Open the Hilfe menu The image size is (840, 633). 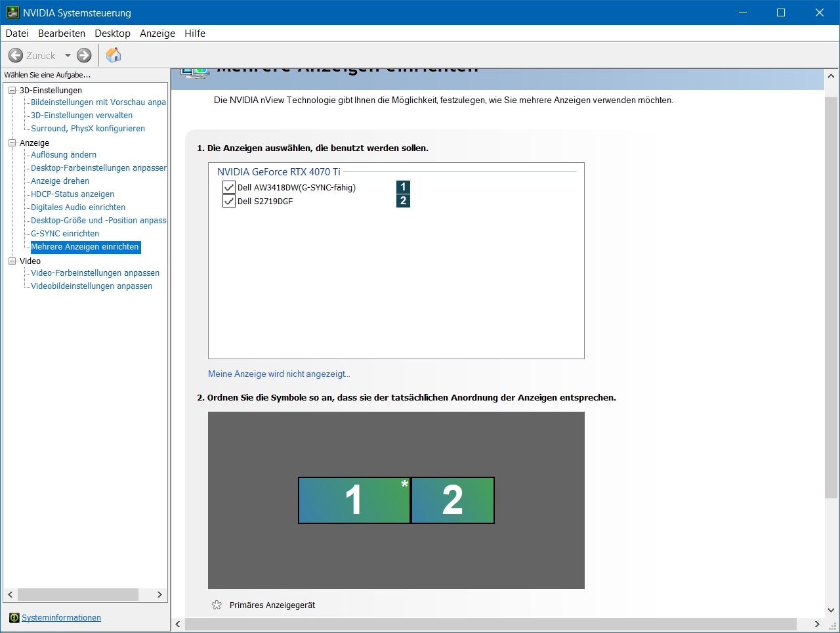click(x=195, y=33)
